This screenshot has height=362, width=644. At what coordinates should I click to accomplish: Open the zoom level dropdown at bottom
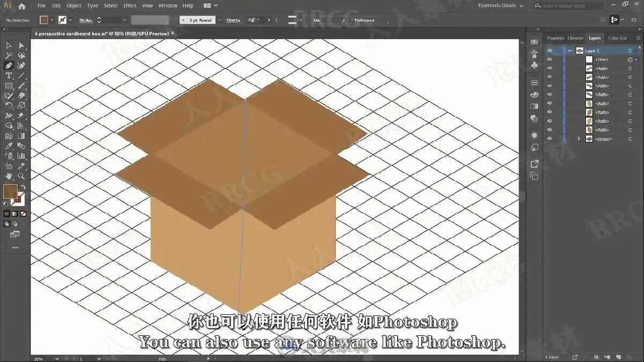point(56,358)
